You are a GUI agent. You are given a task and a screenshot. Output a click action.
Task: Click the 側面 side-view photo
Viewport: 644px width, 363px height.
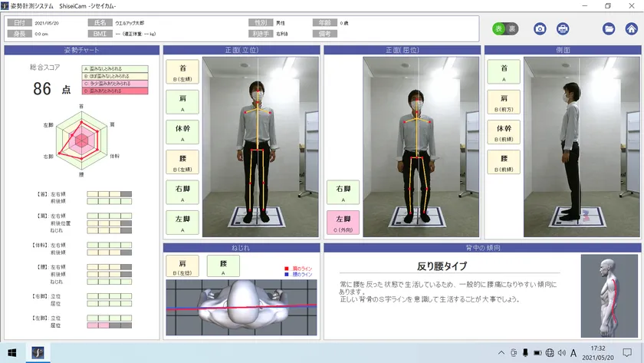pyautogui.click(x=582, y=147)
